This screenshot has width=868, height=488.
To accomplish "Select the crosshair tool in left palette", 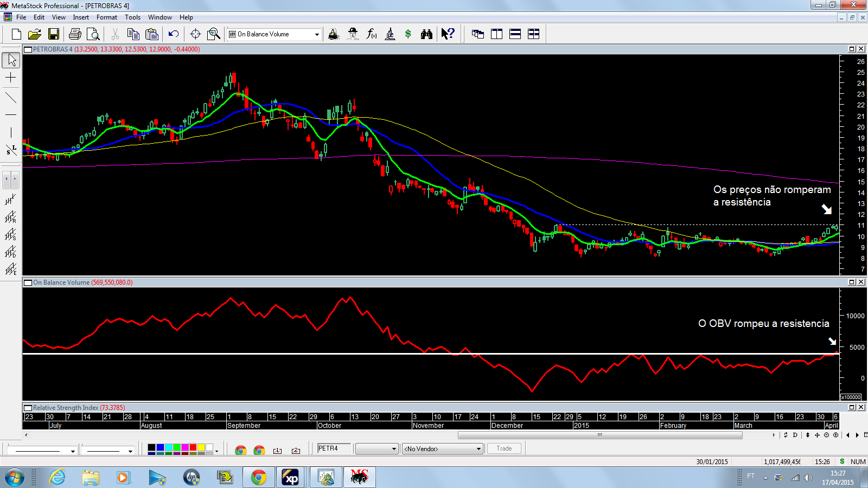I will (11, 78).
